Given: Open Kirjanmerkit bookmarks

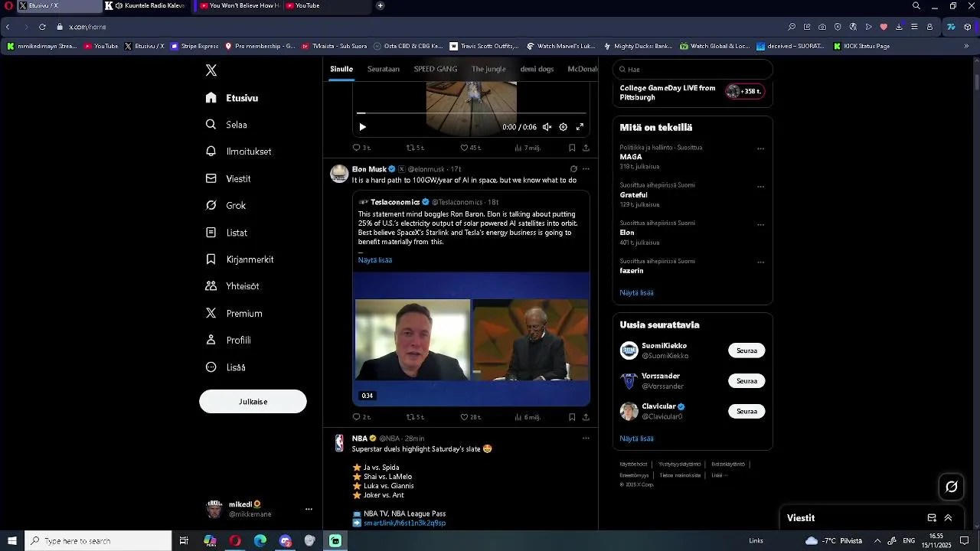Looking at the screenshot, I should click(x=240, y=259).
